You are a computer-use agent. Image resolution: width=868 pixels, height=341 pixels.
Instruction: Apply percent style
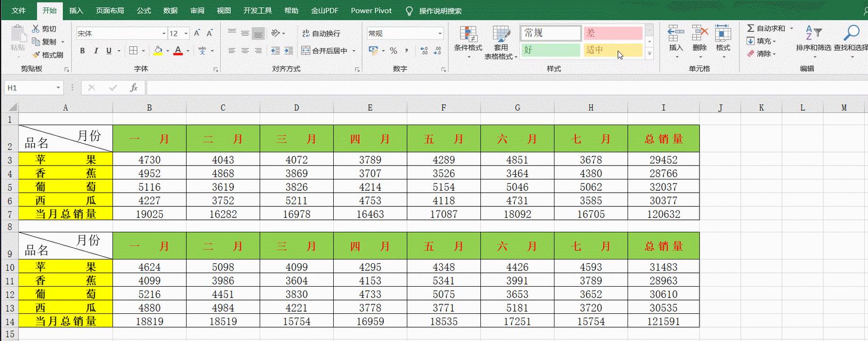click(x=393, y=51)
